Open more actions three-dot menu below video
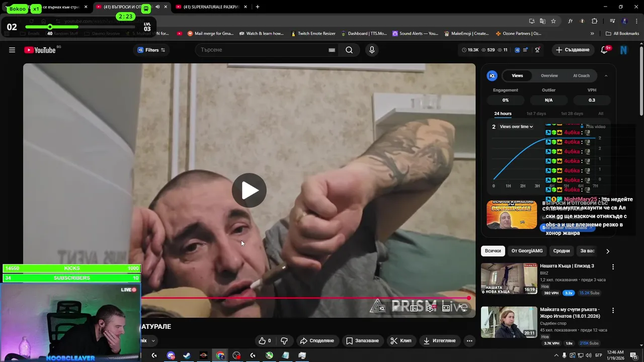 469,340
